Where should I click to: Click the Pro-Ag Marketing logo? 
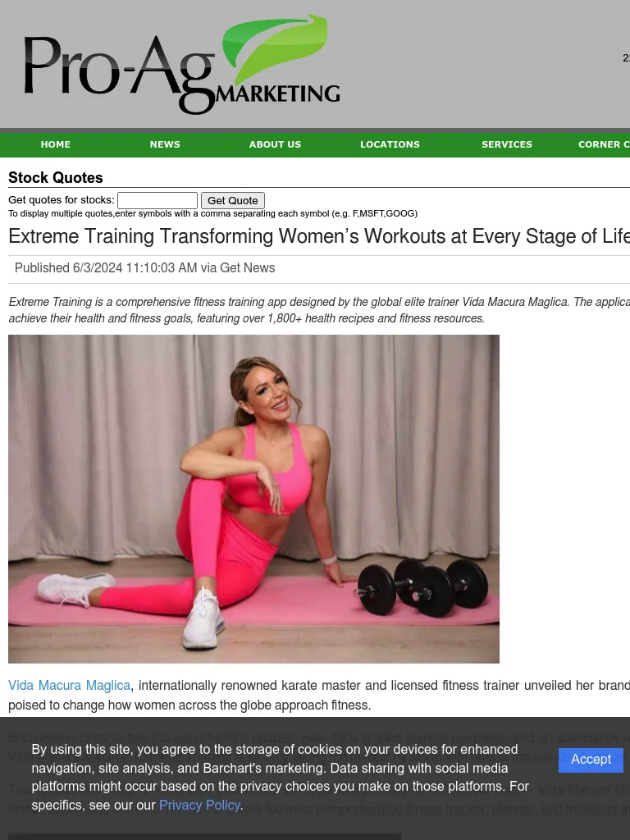182,64
